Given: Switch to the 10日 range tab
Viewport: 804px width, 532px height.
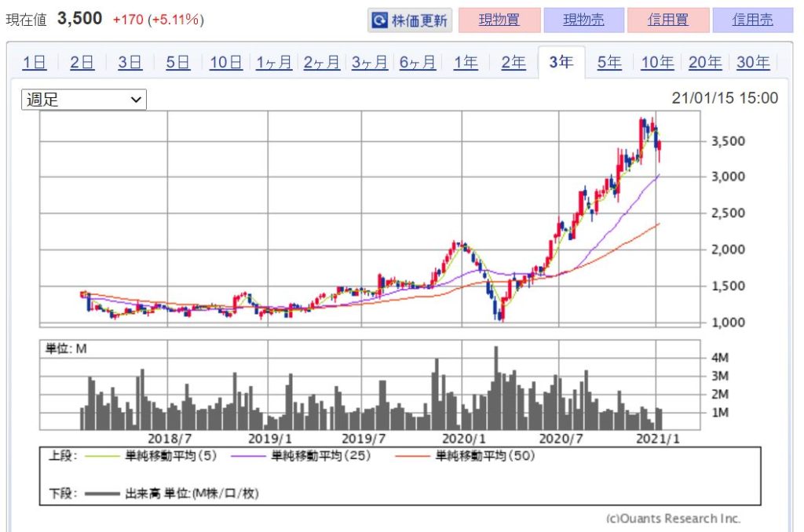Looking at the screenshot, I should click(x=226, y=63).
